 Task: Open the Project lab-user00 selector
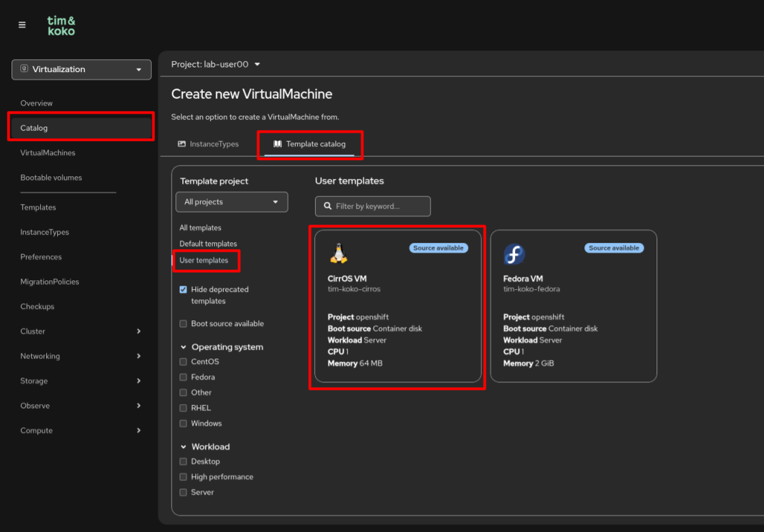click(x=216, y=65)
